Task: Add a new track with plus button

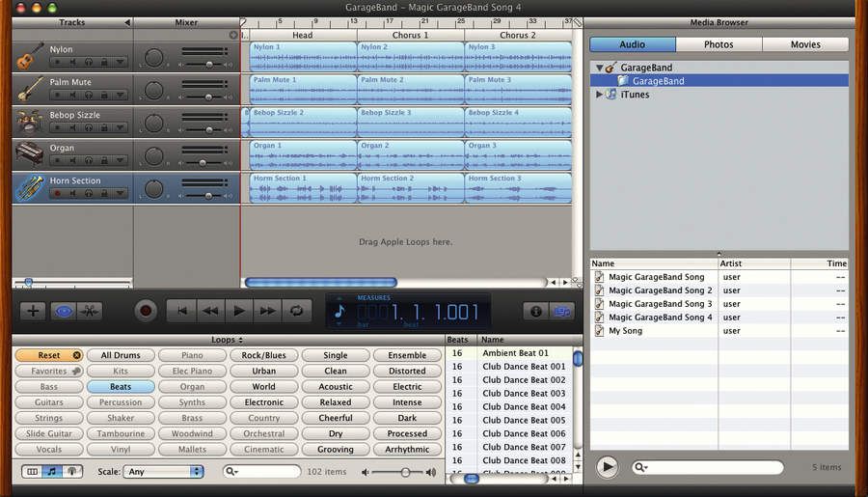Action: coord(33,311)
